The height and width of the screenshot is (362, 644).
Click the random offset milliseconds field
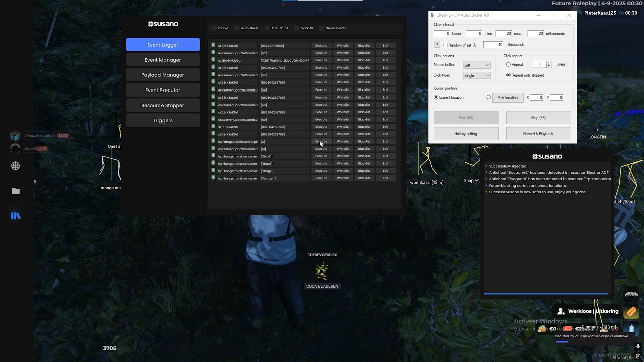493,45
